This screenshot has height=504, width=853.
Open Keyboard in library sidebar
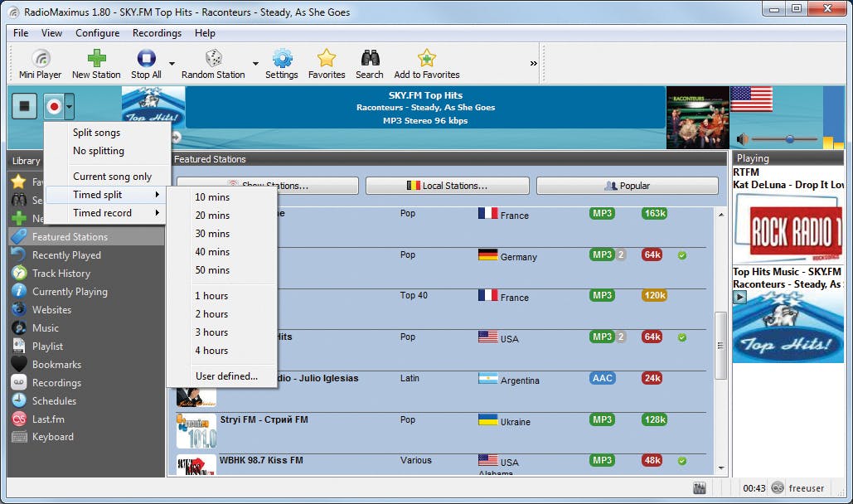86,437
